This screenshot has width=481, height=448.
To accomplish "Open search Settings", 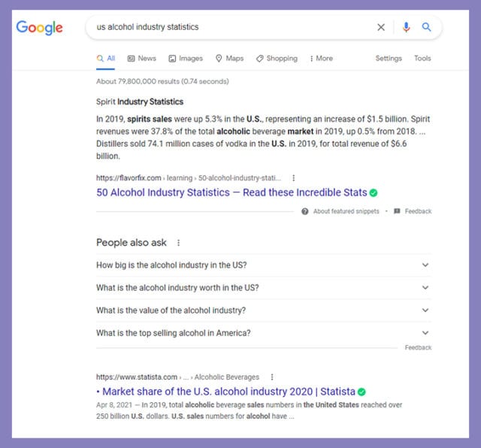I will click(389, 59).
